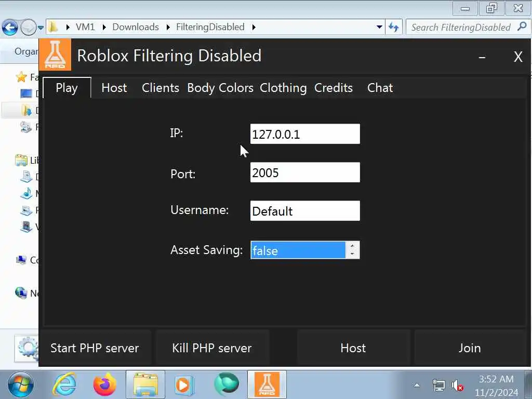
Task: Show hidden system tray icons
Action: coord(417,385)
